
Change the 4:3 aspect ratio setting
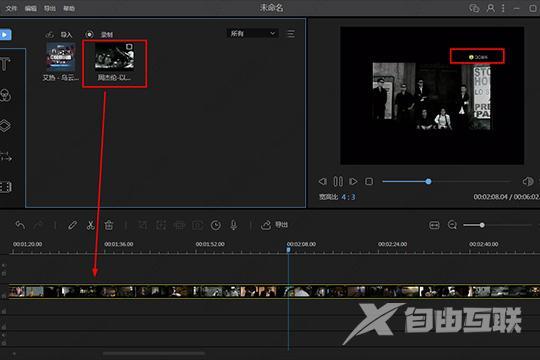pyautogui.click(x=348, y=197)
